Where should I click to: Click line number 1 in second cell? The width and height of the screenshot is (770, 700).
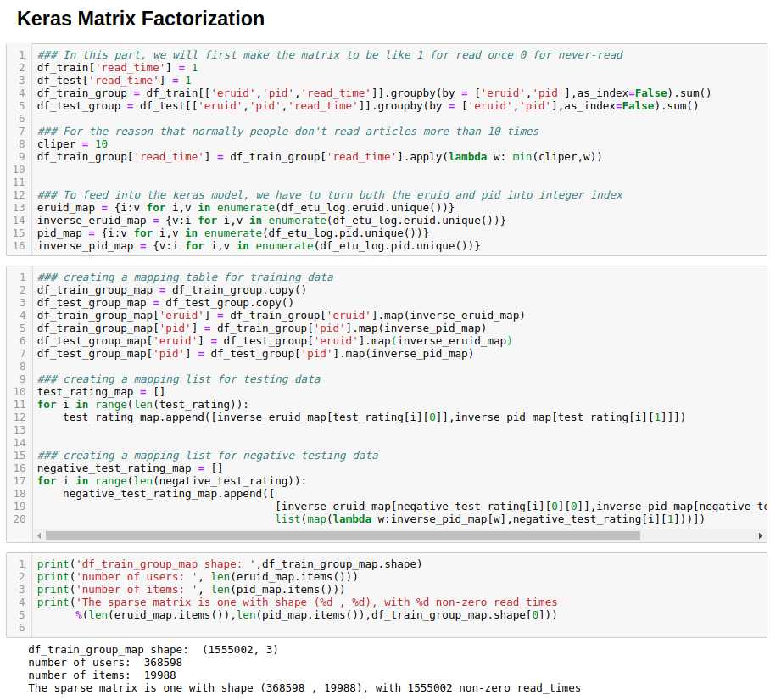21,277
